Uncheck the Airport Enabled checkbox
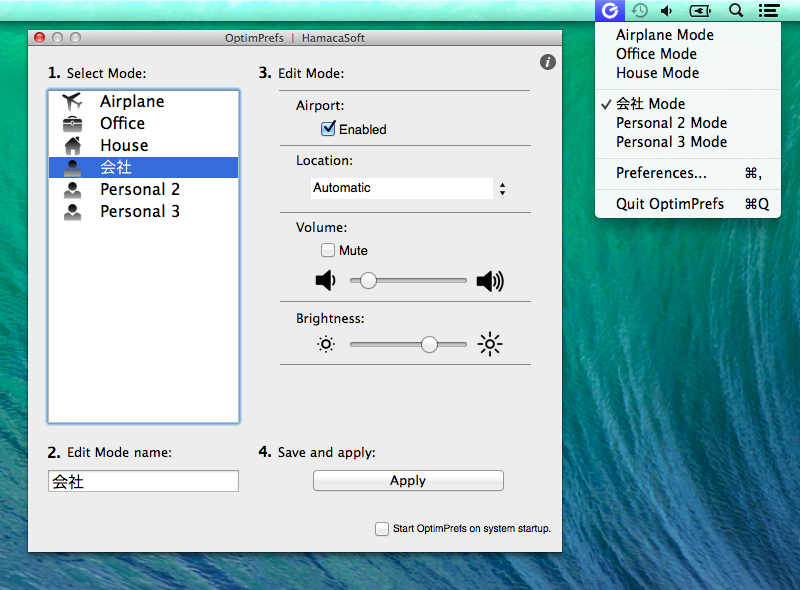Image resolution: width=800 pixels, height=590 pixels. tap(328, 129)
